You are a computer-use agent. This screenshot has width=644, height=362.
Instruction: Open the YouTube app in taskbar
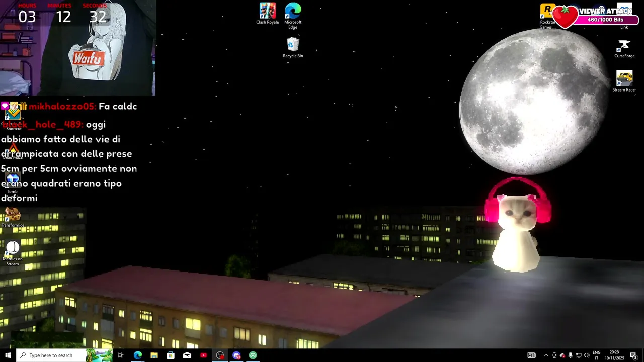click(204, 355)
